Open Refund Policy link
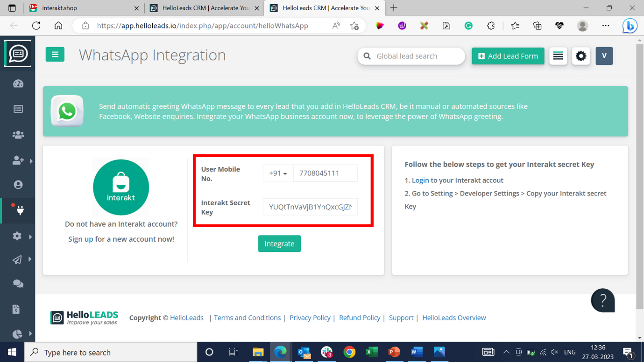Screen dimensions: 644x362 [x=360, y=318]
